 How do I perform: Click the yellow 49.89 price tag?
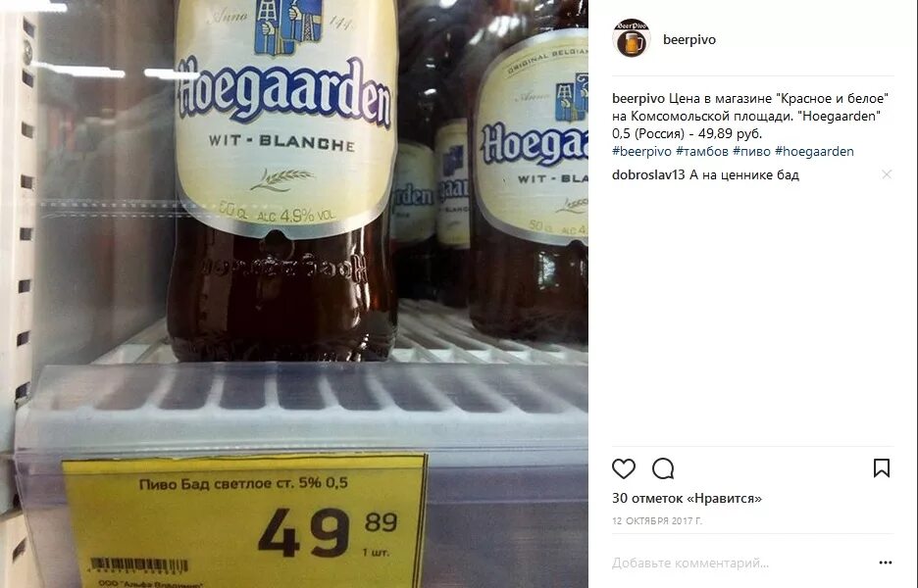point(244,520)
